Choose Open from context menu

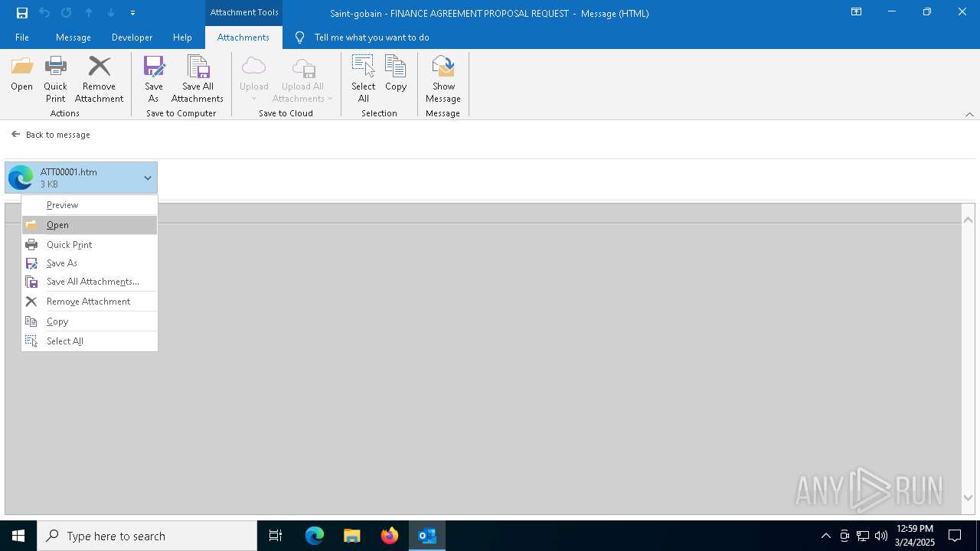pos(90,225)
